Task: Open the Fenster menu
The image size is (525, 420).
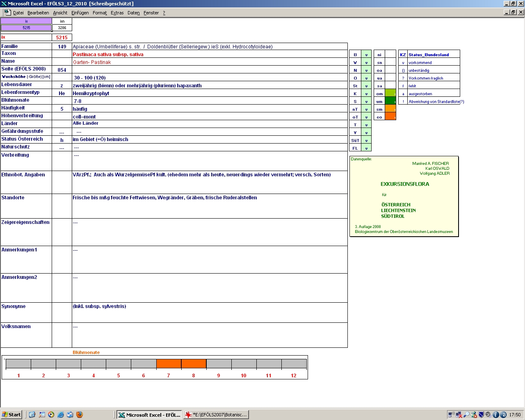Action: 151,13
